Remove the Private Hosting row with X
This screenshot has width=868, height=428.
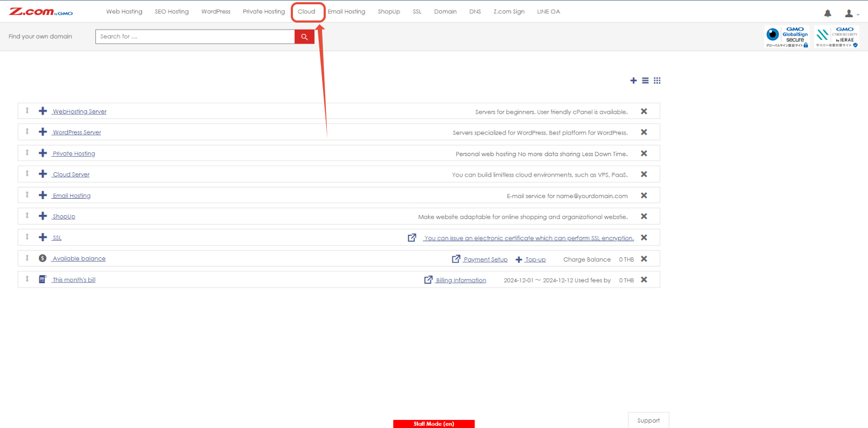click(644, 153)
